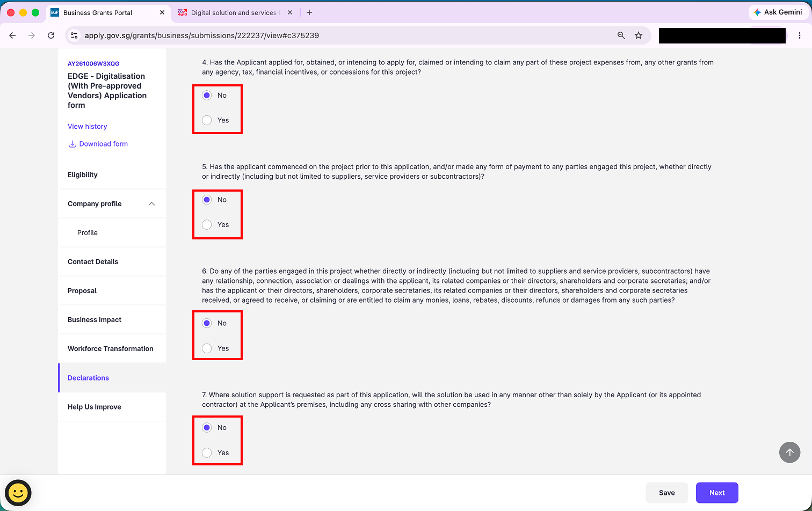The image size is (812, 511).
Task: Go to Profile subsection
Action: (x=112, y=233)
